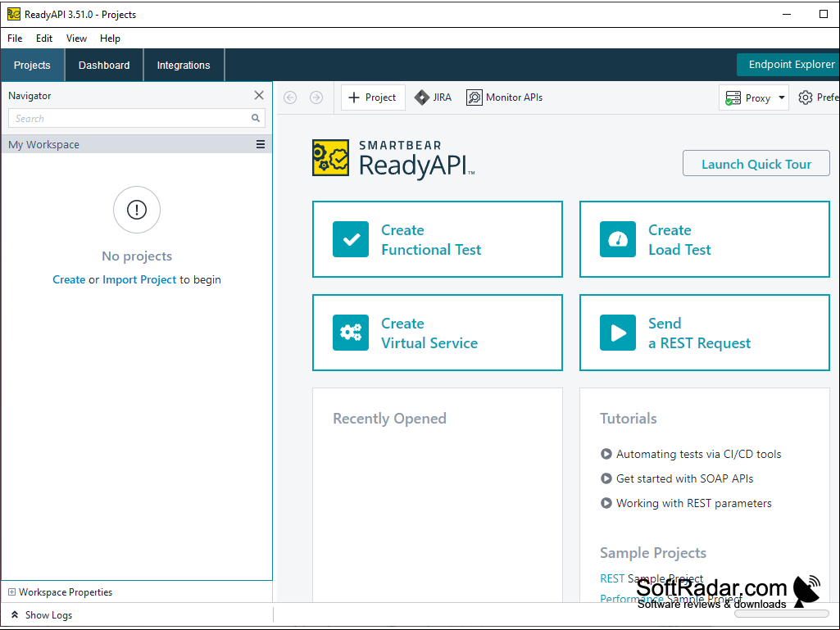Click the Show Logs double-chevron icon
The width and height of the screenshot is (840, 630).
click(x=15, y=615)
